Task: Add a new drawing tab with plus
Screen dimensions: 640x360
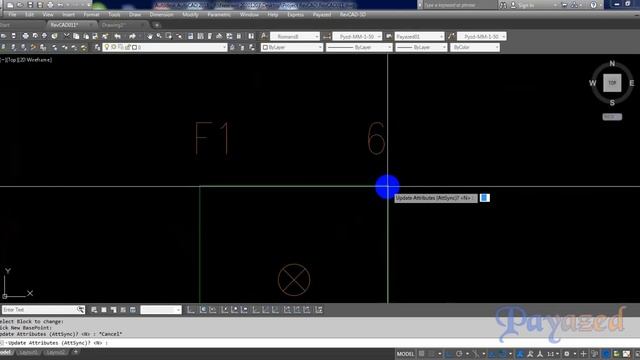Action: pyautogui.click(x=157, y=25)
